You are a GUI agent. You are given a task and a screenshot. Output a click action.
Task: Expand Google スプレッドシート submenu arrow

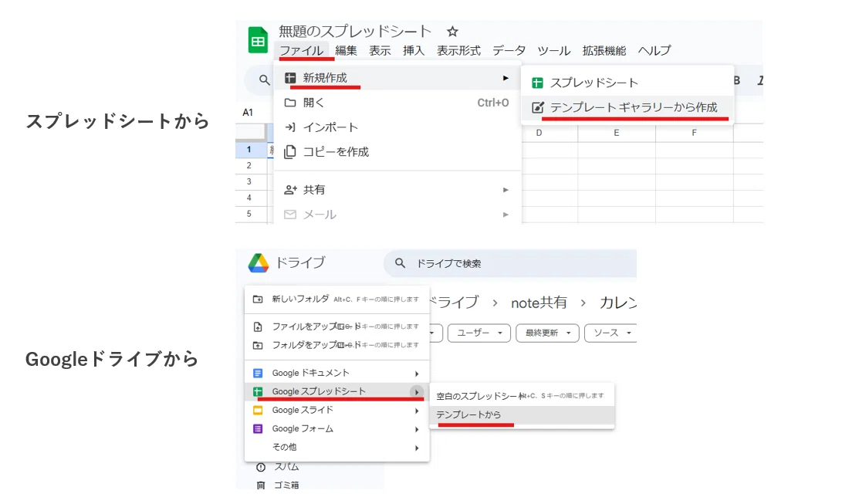coord(417,392)
